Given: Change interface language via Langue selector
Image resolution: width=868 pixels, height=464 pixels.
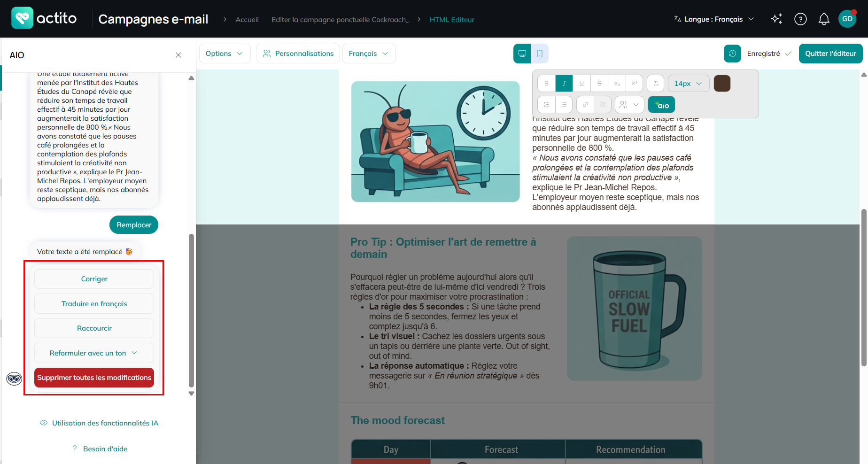Looking at the screenshot, I should pos(714,19).
